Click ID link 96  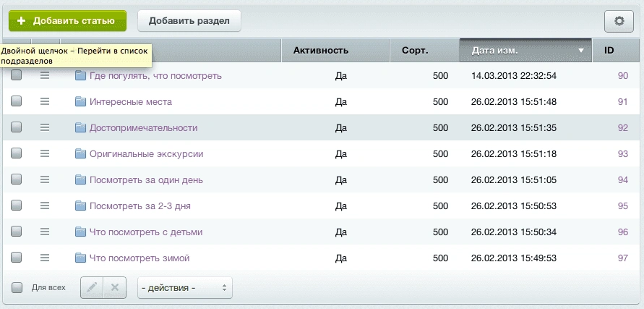point(622,232)
